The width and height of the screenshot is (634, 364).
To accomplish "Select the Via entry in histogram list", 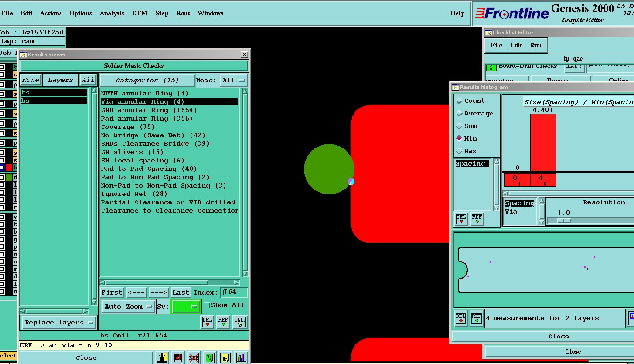I will [x=511, y=211].
